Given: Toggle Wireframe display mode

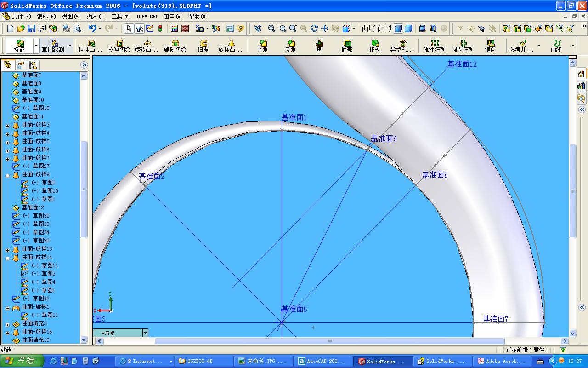Looking at the screenshot, I should coord(366,29).
